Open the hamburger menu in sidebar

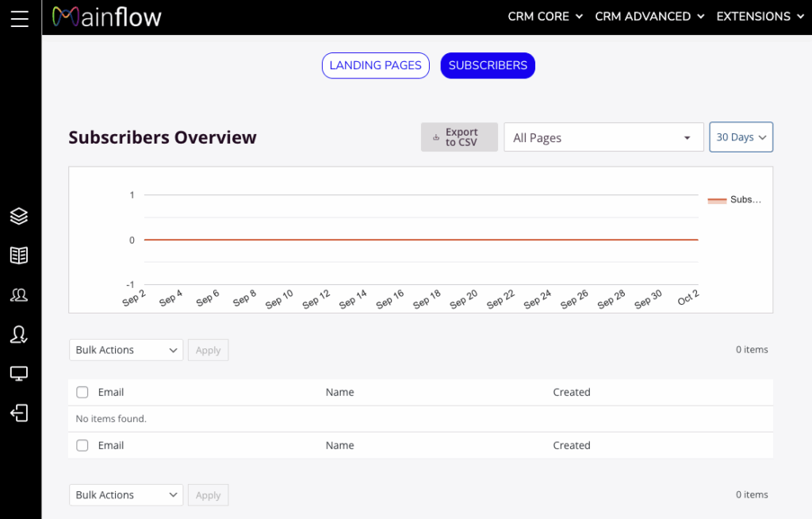point(20,18)
